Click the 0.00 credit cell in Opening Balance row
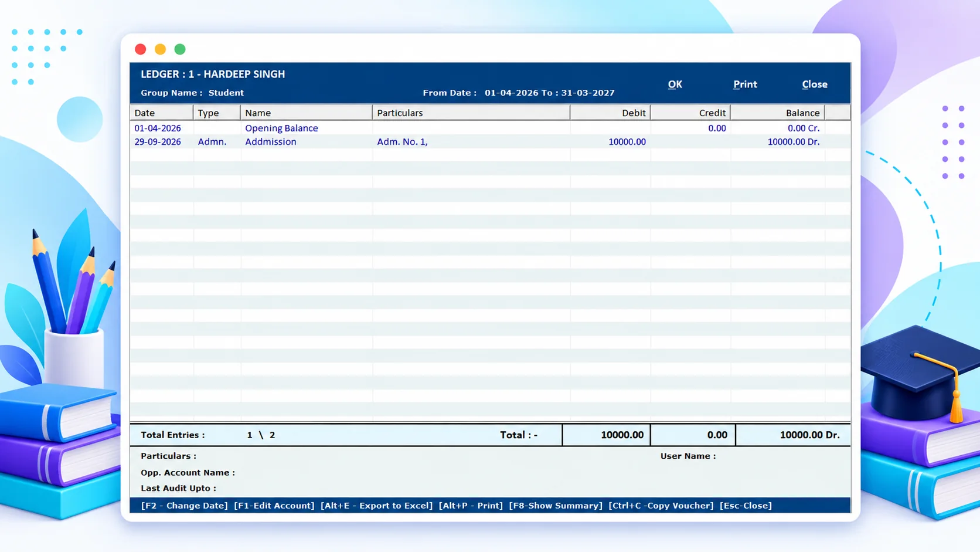Image resolution: width=980 pixels, height=552 pixels. pyautogui.click(x=717, y=128)
